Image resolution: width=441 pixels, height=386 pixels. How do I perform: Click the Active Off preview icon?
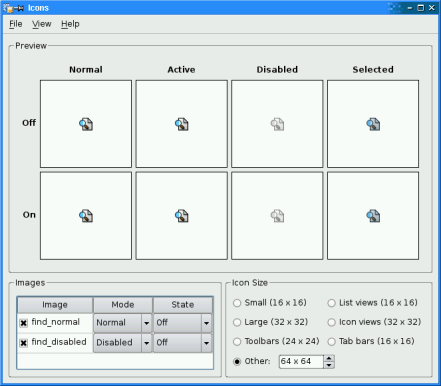point(182,124)
